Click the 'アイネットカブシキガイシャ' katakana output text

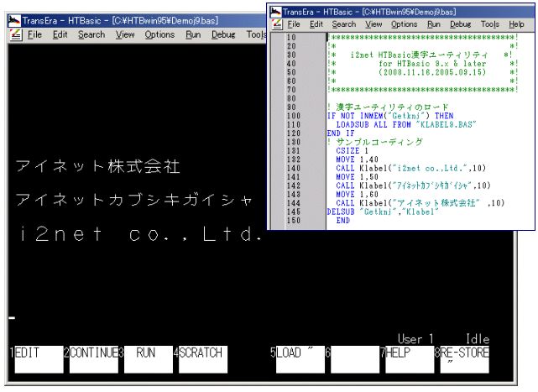click(133, 200)
